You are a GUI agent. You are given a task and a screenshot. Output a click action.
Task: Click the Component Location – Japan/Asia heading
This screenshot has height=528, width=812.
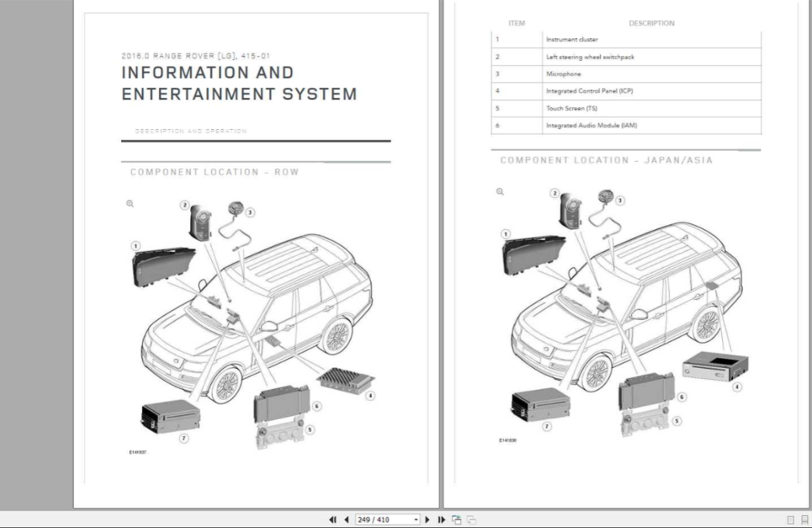pyautogui.click(x=606, y=161)
